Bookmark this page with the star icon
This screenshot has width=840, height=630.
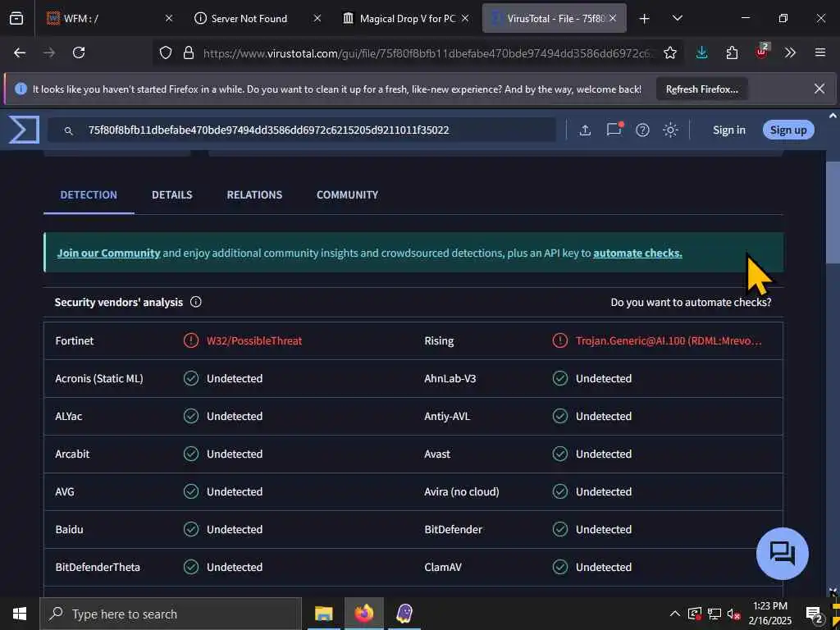(669, 52)
